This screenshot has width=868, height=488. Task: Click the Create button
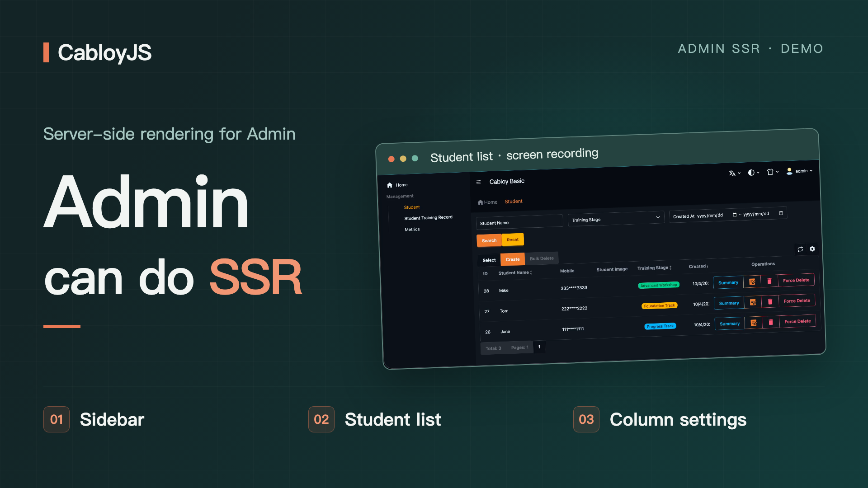pyautogui.click(x=513, y=259)
